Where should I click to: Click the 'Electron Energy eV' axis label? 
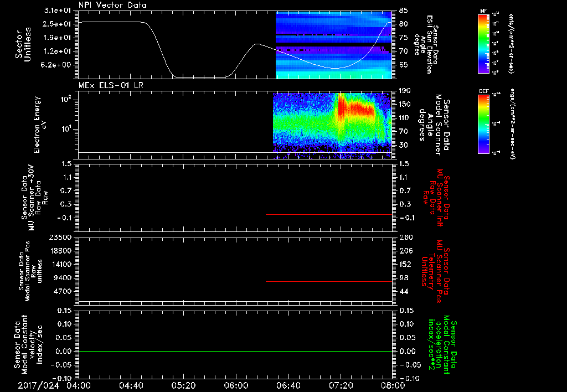[x=40, y=125]
